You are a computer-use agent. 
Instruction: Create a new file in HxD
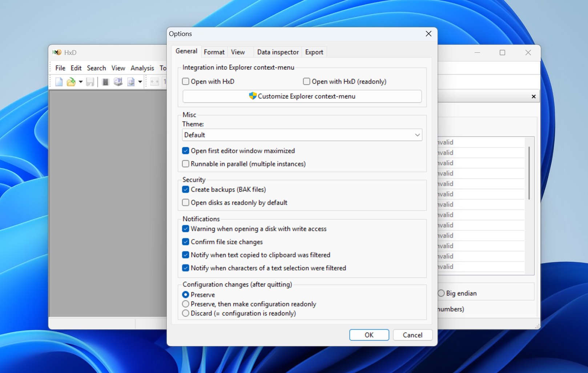point(59,81)
